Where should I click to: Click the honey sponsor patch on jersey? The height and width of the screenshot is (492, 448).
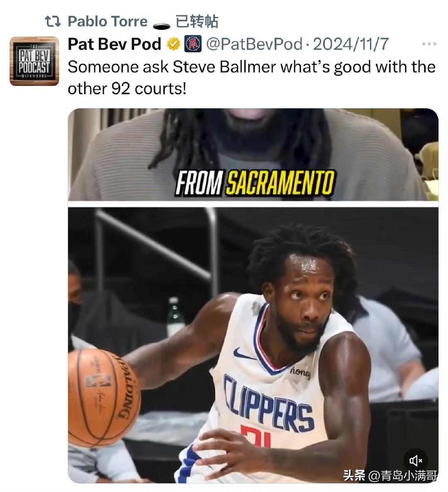click(300, 372)
